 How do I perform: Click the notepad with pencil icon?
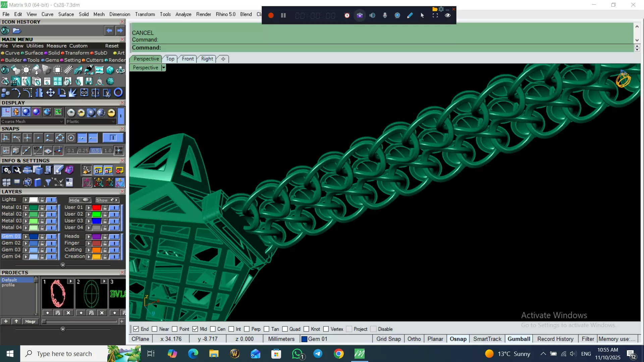(58, 170)
